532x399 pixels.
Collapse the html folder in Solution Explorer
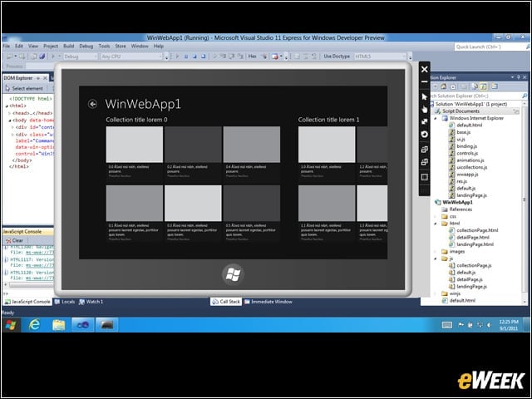click(x=436, y=224)
